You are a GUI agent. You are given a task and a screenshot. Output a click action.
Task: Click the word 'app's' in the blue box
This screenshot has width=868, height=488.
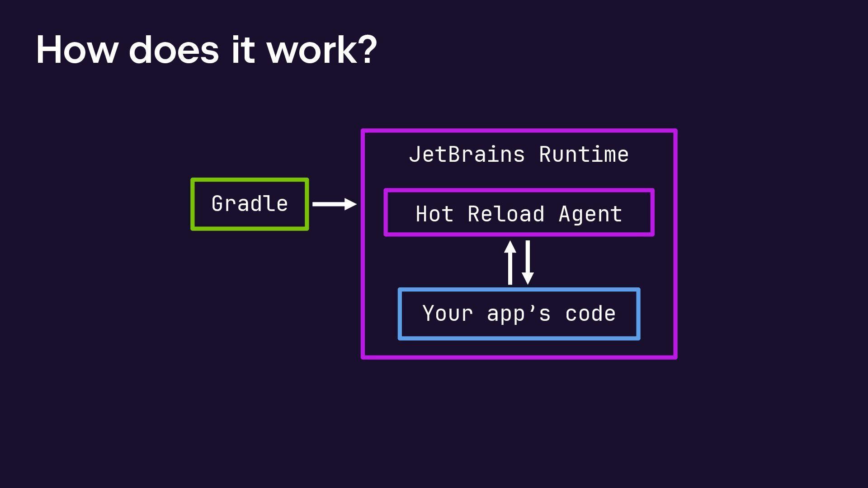(x=519, y=314)
